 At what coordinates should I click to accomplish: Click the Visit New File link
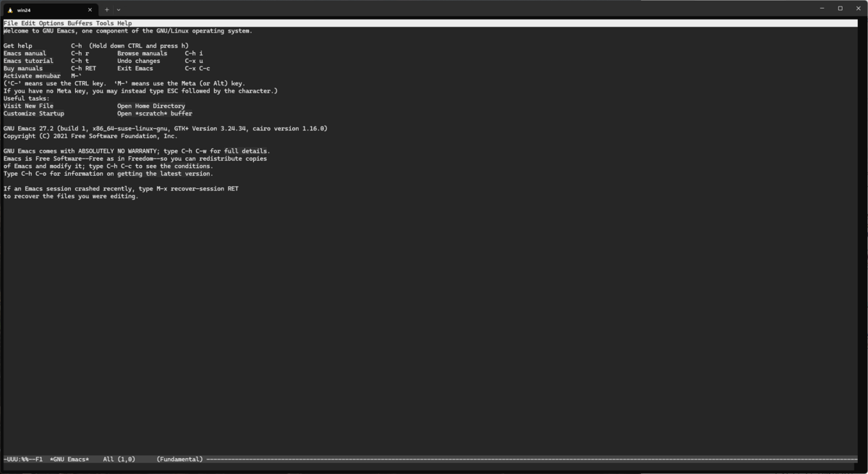pyautogui.click(x=28, y=106)
